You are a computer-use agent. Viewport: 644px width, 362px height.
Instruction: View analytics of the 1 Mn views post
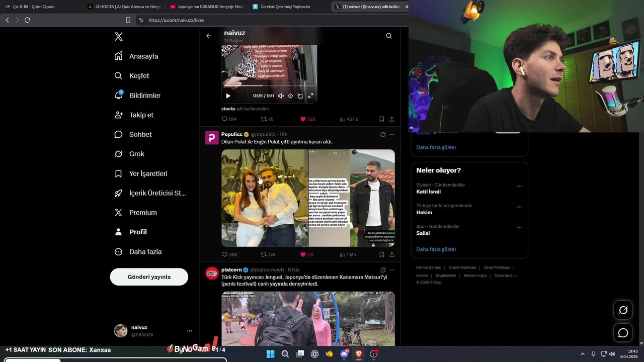(348, 254)
